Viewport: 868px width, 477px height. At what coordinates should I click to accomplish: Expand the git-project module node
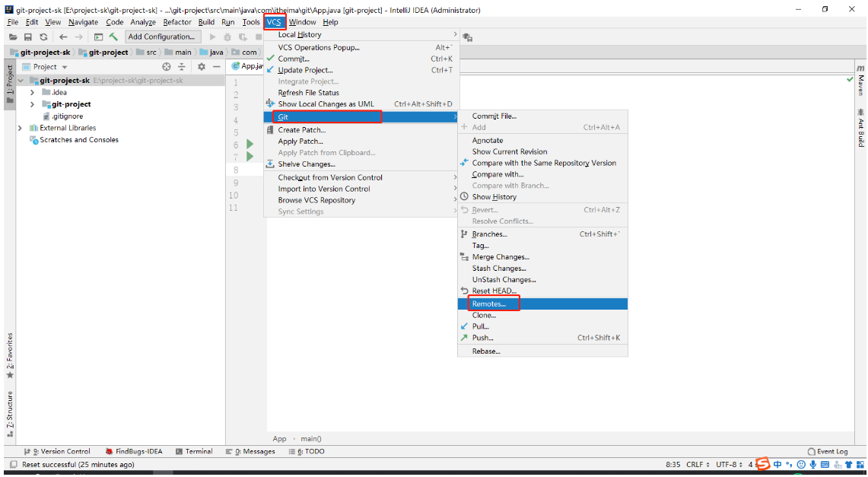pyautogui.click(x=32, y=104)
